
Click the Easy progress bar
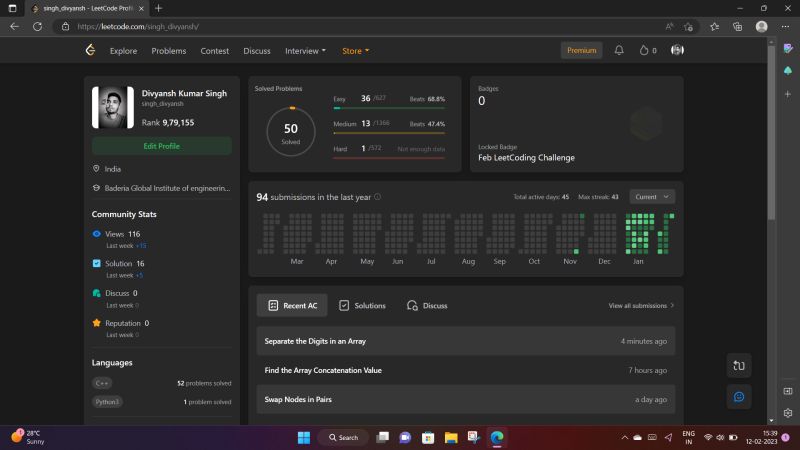(x=389, y=108)
